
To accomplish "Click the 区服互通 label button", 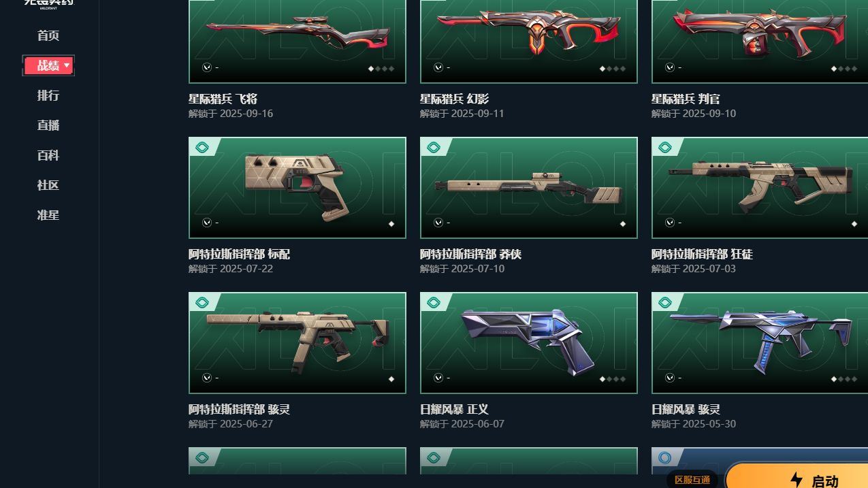I will pyautogui.click(x=692, y=480).
